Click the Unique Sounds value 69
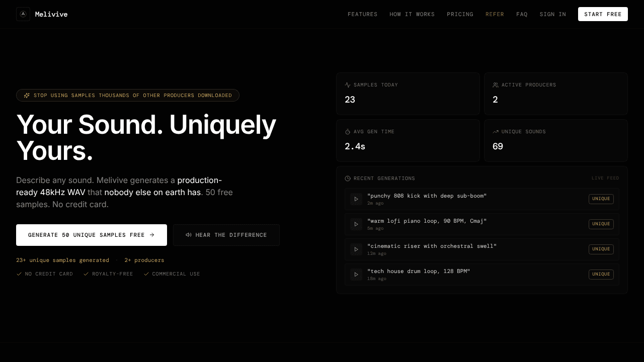Viewport: 644px width, 362px height. [x=498, y=146]
